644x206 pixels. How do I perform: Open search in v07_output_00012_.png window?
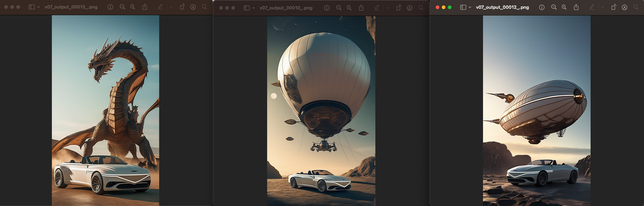coord(636,7)
